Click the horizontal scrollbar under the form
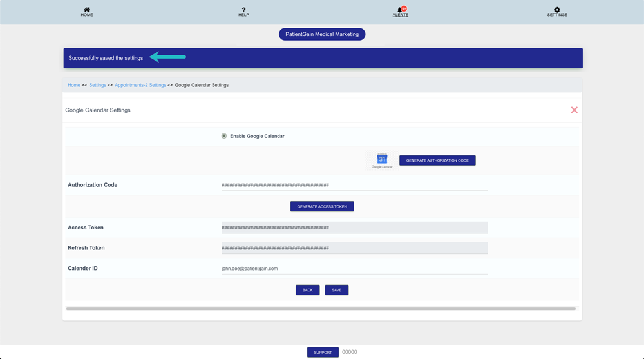The image size is (644, 359). tap(321, 309)
